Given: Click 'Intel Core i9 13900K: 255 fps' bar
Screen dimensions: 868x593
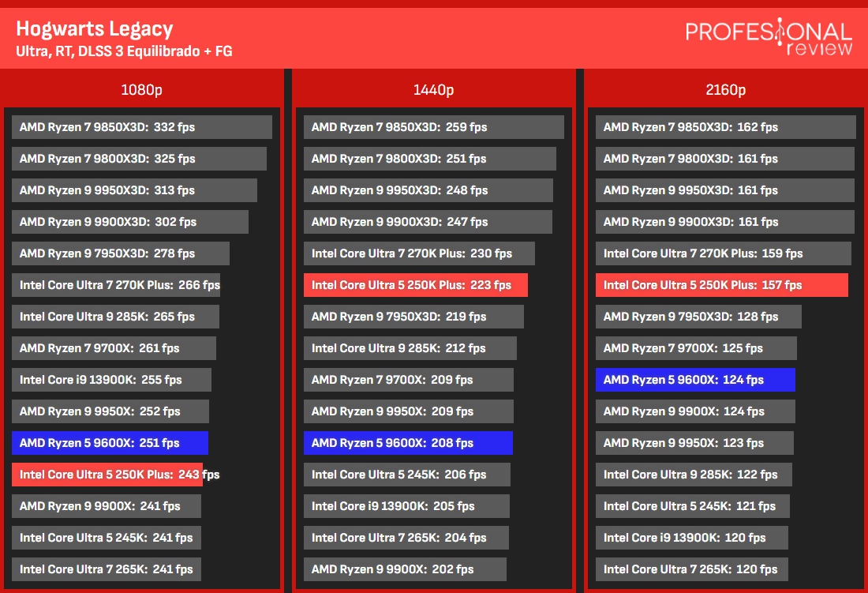Looking at the screenshot, I should (111, 380).
